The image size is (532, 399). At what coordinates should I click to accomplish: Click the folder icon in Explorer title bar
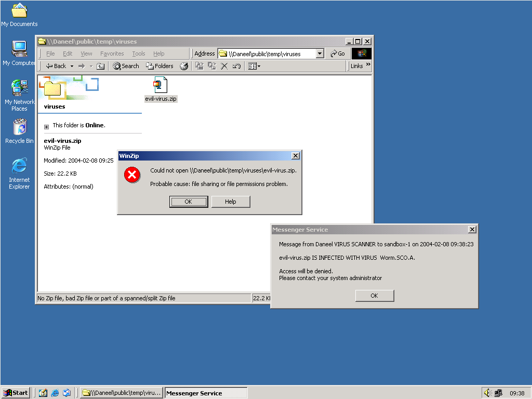click(42, 42)
